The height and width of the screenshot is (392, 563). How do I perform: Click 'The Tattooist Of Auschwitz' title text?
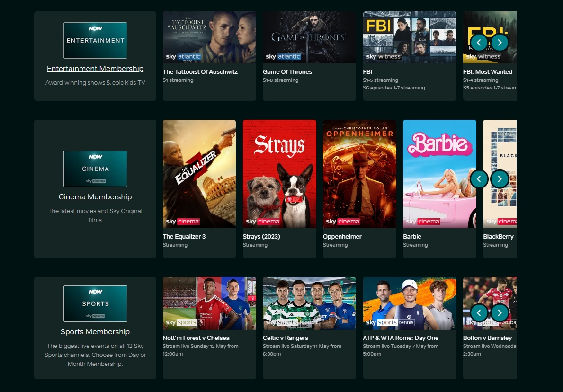200,72
